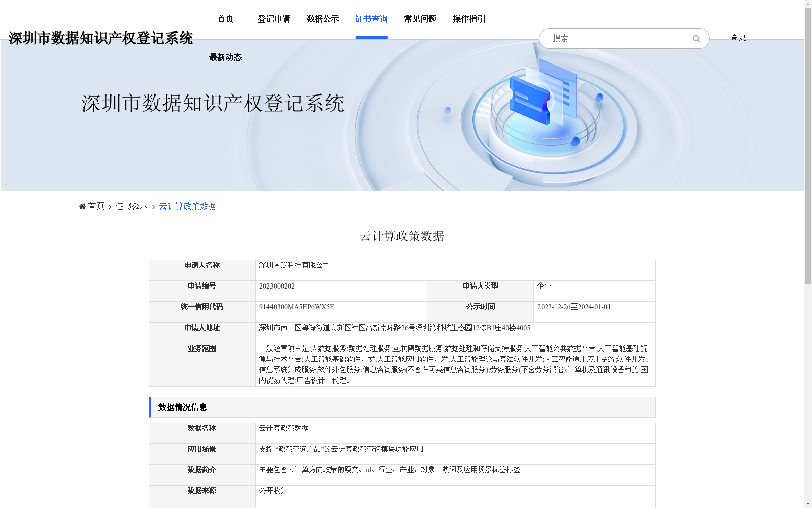Click the 数据来源 label cell
The width and height of the screenshot is (812, 508).
[202, 496]
